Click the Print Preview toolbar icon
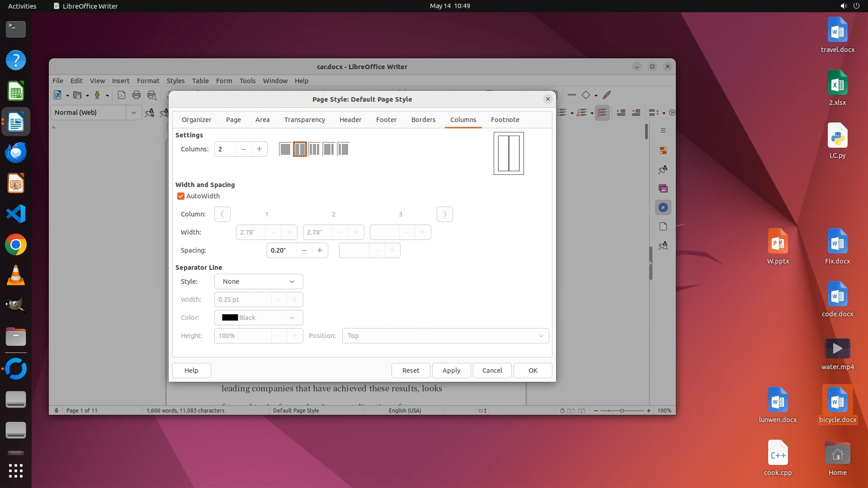The image size is (868, 488). click(x=152, y=95)
